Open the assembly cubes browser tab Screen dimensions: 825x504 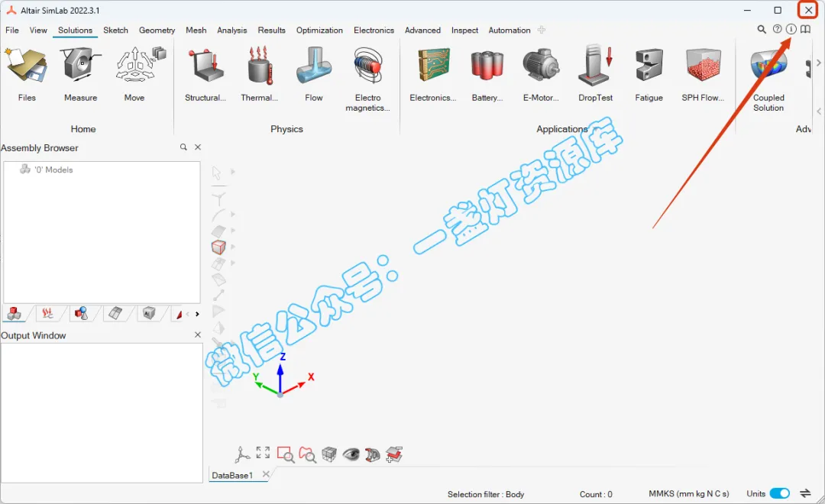(15, 314)
